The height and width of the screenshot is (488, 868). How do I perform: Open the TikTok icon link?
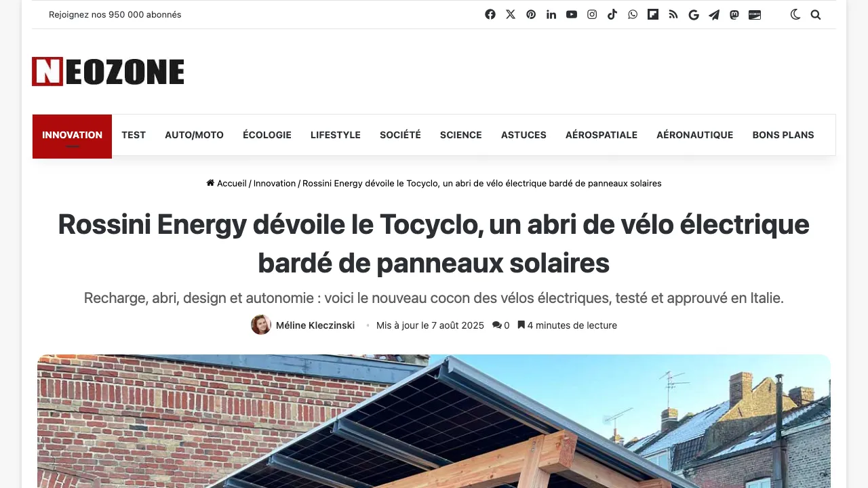click(x=612, y=14)
